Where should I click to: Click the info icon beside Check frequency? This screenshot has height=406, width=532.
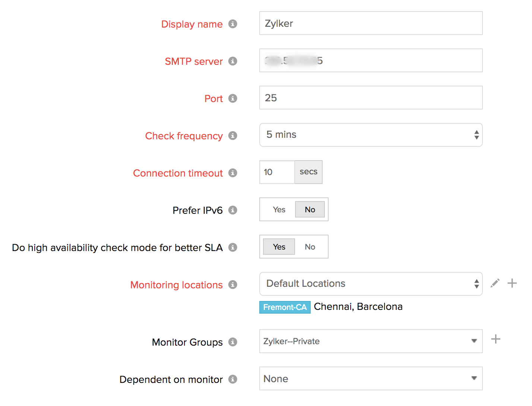point(233,136)
